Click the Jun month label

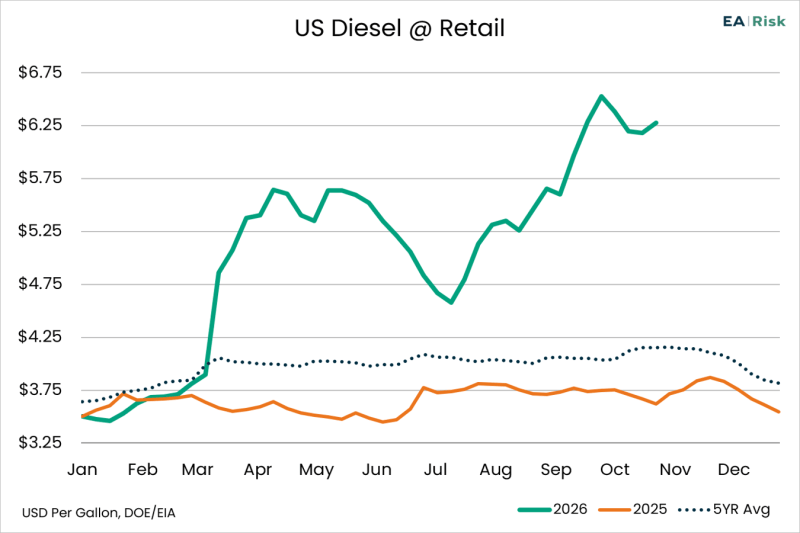tap(377, 469)
